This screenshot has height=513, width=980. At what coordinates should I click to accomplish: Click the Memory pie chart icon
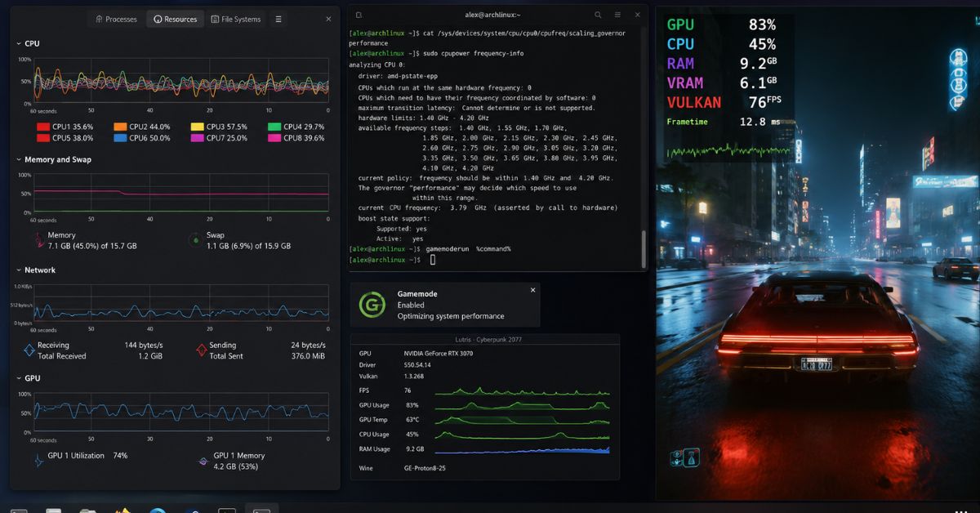[38, 240]
